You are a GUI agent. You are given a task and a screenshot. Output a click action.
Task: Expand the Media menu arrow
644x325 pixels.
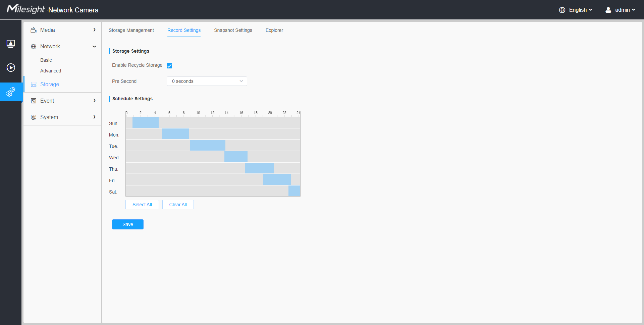[94, 30]
